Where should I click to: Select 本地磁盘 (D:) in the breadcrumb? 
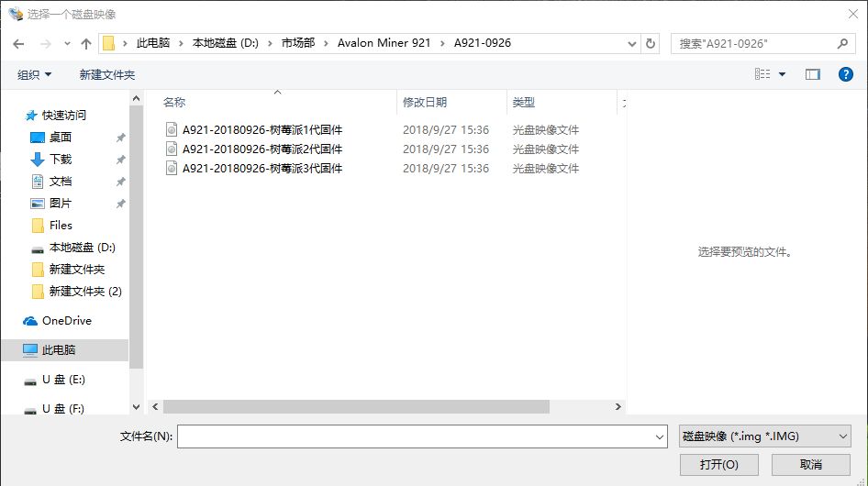(226, 43)
